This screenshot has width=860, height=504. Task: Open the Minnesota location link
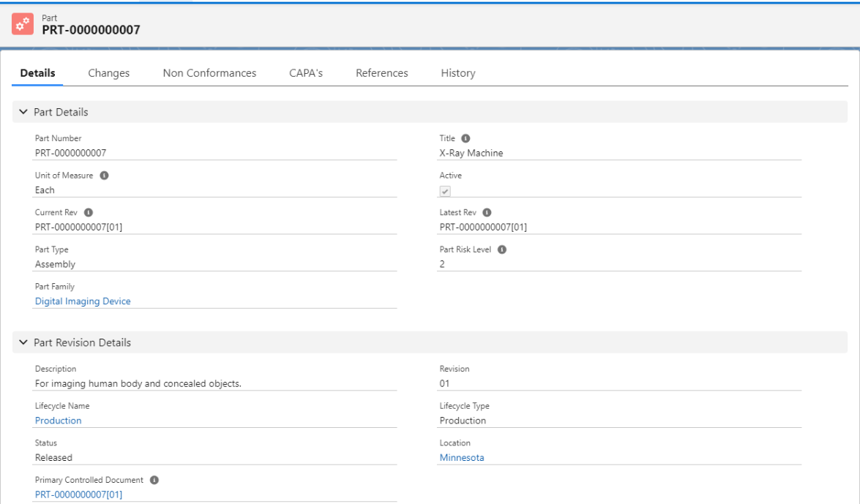pos(461,458)
